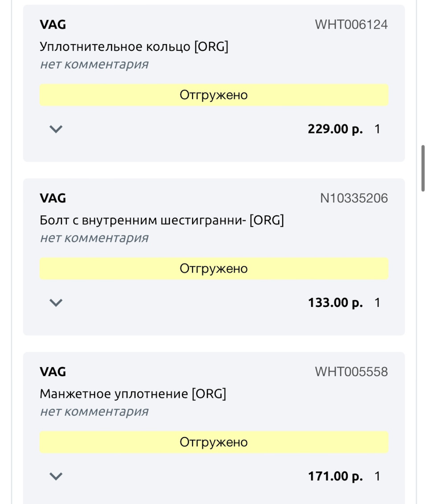The height and width of the screenshot is (504, 428).
Task: Click the vertical scrollbar thumb on the right
Action: pos(423,168)
